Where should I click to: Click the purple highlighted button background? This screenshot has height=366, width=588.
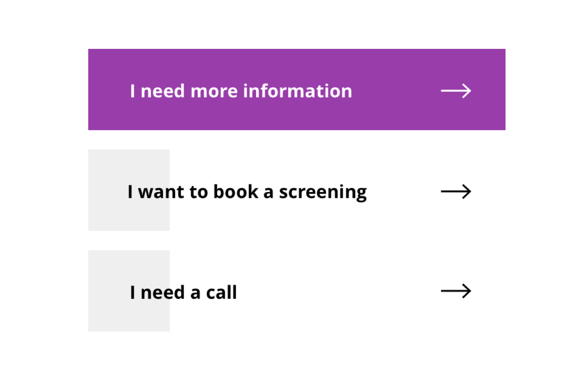click(297, 90)
